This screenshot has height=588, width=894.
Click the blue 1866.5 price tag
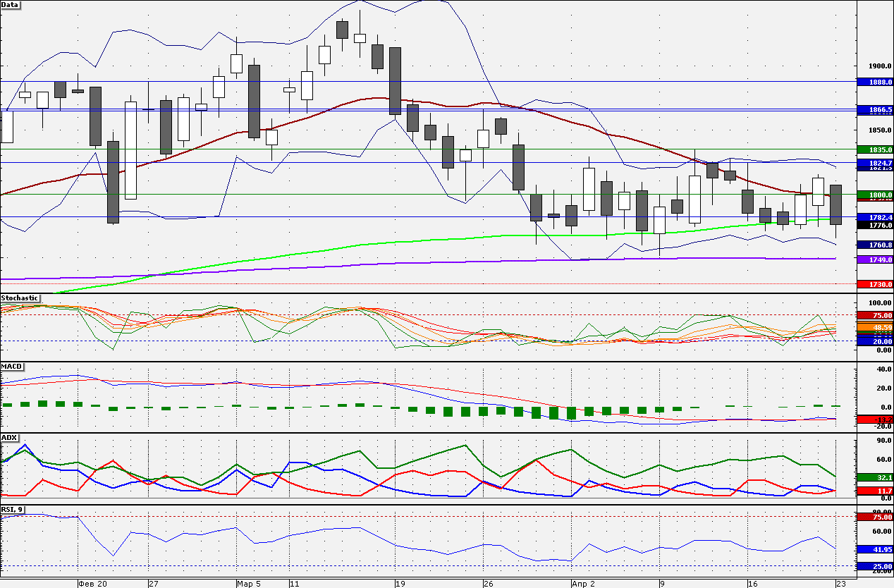tap(875, 110)
